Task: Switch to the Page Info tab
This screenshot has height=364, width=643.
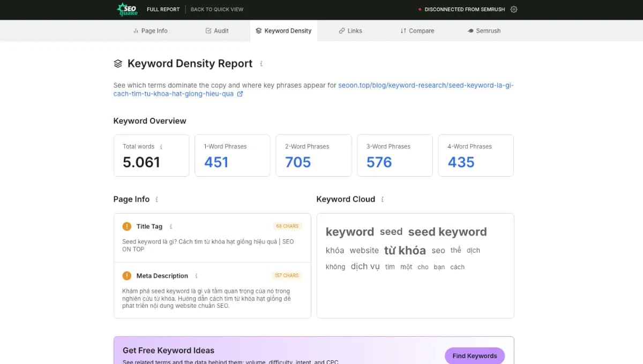Action: [150, 31]
